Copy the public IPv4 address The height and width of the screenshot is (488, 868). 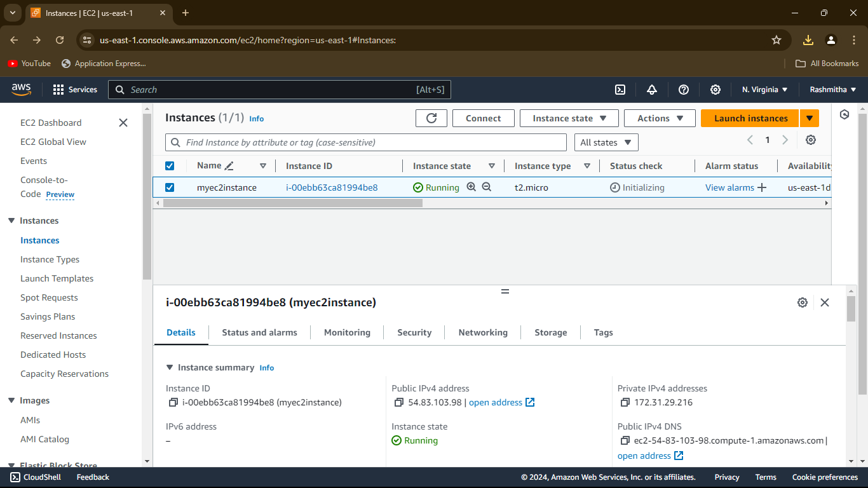tap(399, 402)
